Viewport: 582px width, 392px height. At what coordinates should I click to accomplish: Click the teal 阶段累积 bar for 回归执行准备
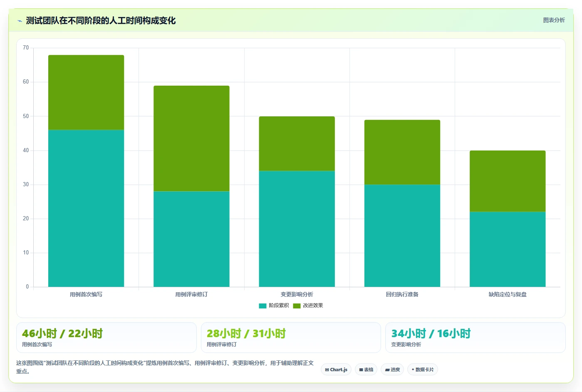click(x=402, y=236)
